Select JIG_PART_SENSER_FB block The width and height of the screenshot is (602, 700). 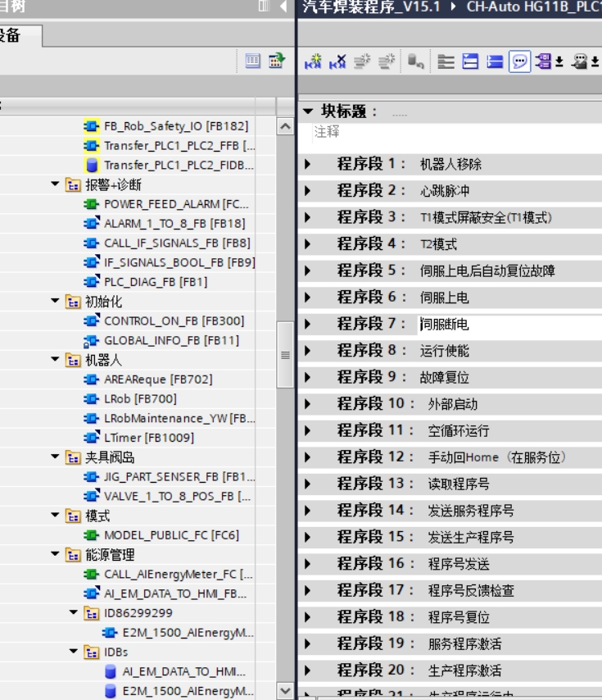point(179,477)
